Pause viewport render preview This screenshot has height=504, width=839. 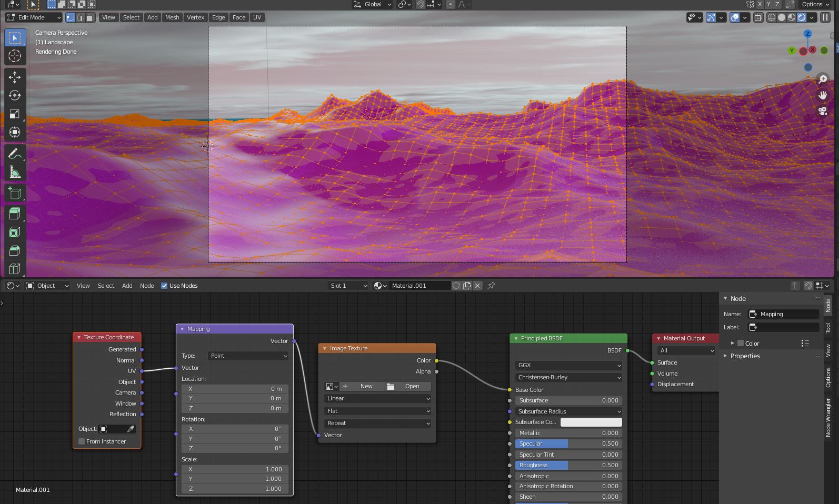pos(825,17)
